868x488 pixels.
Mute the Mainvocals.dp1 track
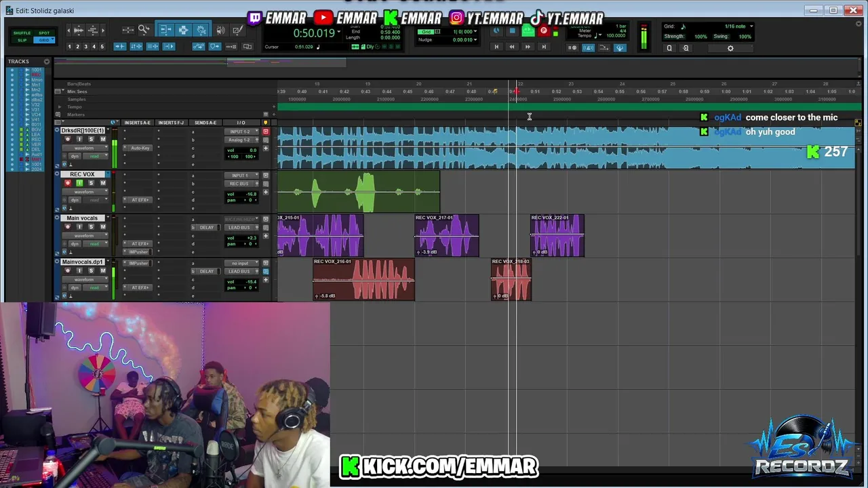(x=103, y=270)
